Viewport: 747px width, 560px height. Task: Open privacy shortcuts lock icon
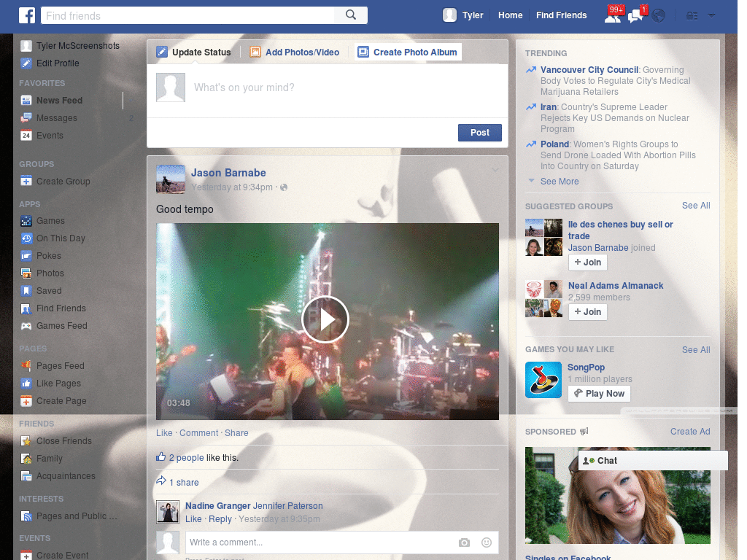[x=692, y=16]
